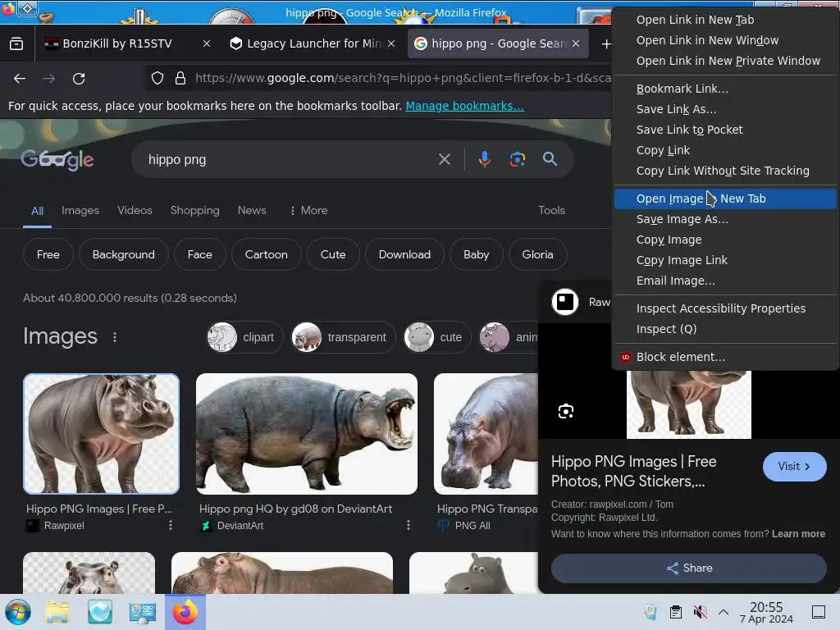This screenshot has width=840, height=630.
Task: Open the DeviantArt roaring hippo thumbnail
Action: (307, 434)
